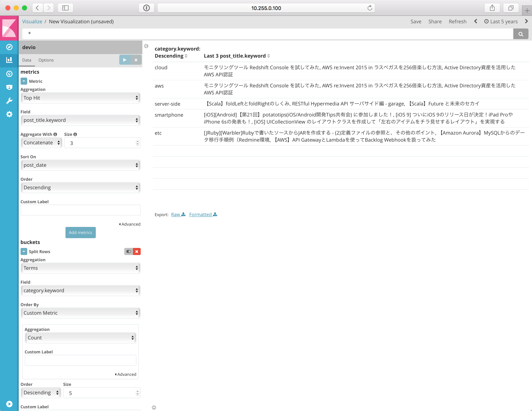
Task: Apply changes with the blue play button
Action: click(125, 60)
